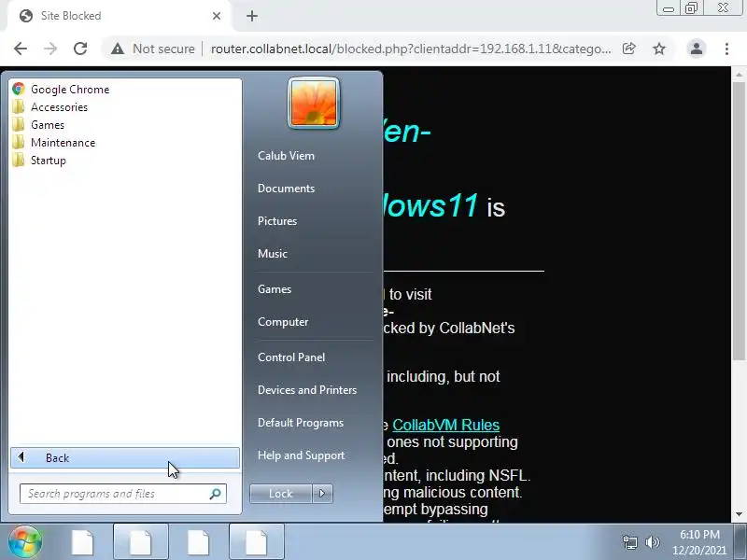Screen dimensions: 747x560
Task: Click the page scrollbar up arrow
Action: [739, 75]
